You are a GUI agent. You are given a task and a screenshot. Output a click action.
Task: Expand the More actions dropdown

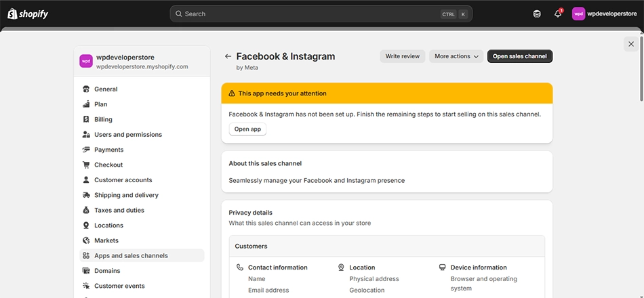point(456,56)
